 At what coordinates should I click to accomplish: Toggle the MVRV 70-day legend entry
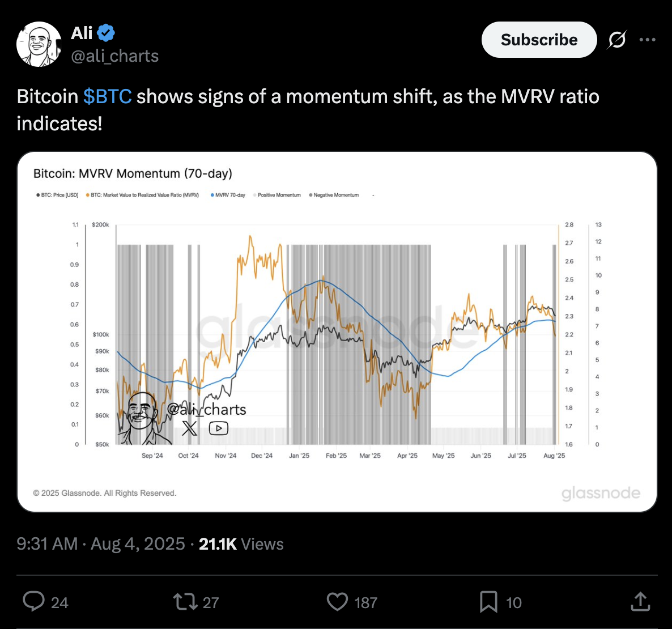(x=228, y=195)
